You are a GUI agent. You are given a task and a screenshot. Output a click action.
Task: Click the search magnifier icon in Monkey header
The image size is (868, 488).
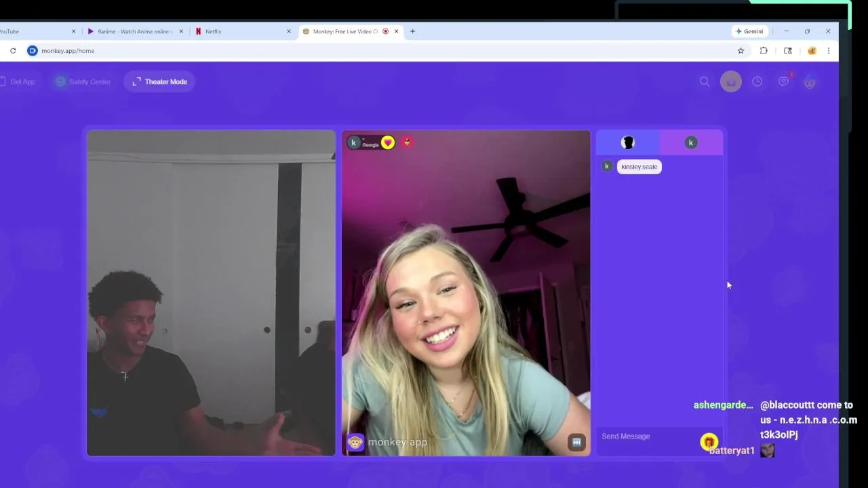click(705, 81)
